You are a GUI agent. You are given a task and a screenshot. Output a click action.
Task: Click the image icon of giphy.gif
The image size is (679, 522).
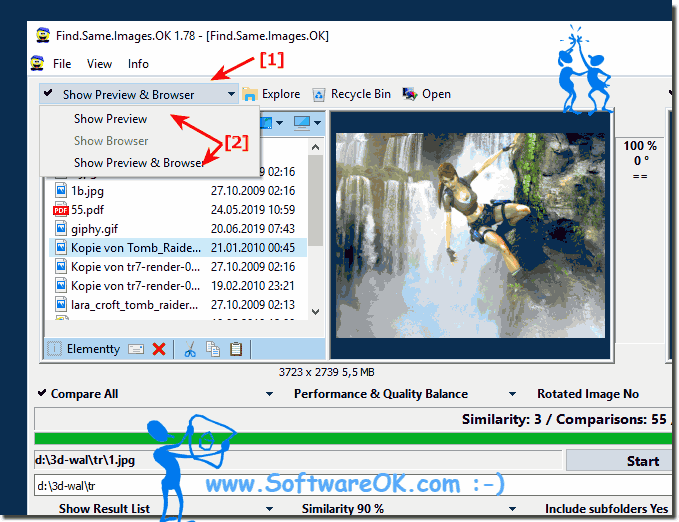tap(61, 228)
